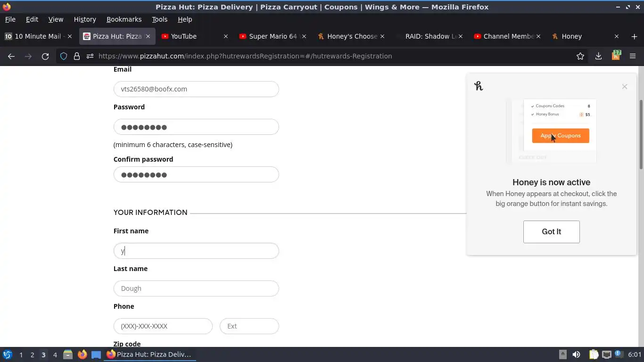Close the Honey popup with X
This screenshot has width=644, height=362.
coord(625,86)
